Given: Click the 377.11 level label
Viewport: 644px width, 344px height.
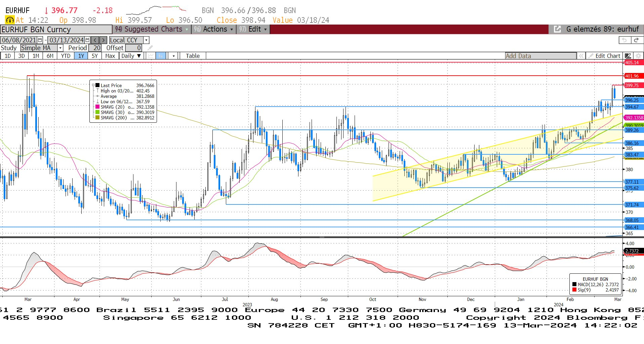Looking at the screenshot, I should point(633,182).
